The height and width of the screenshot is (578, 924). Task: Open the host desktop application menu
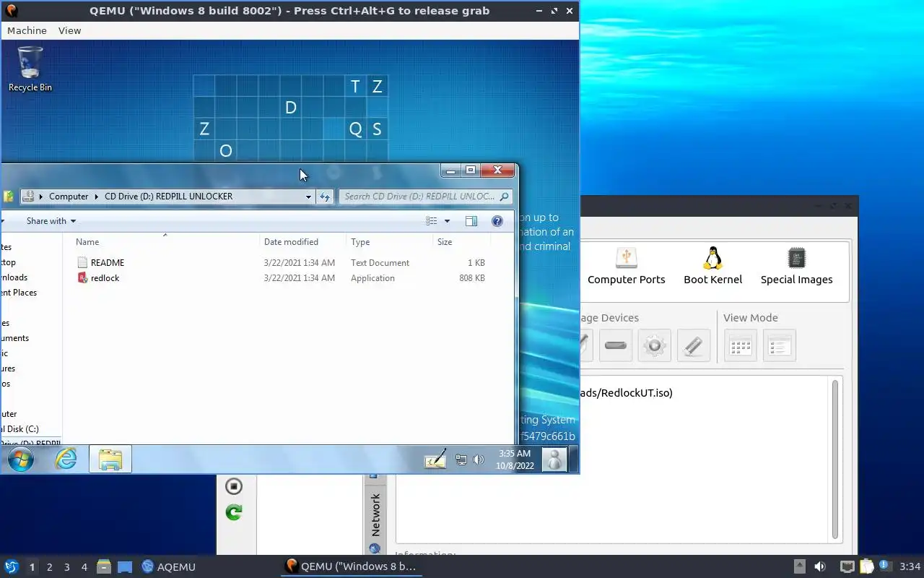pos(11,566)
